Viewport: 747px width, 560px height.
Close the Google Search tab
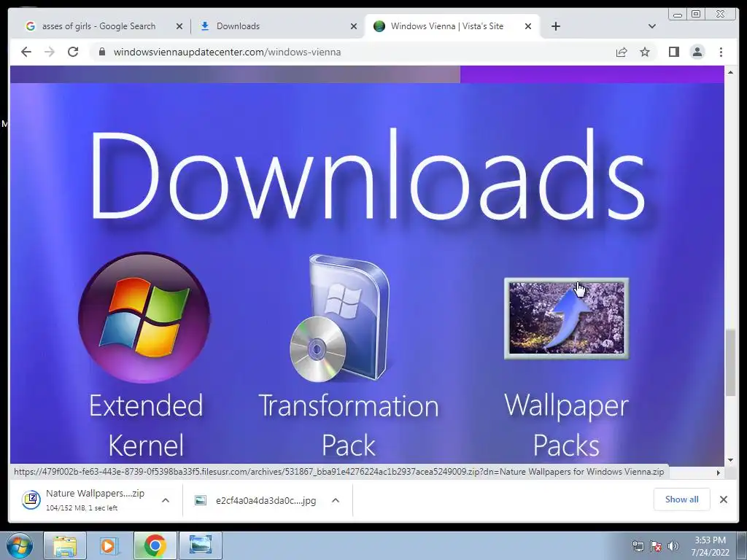click(179, 26)
